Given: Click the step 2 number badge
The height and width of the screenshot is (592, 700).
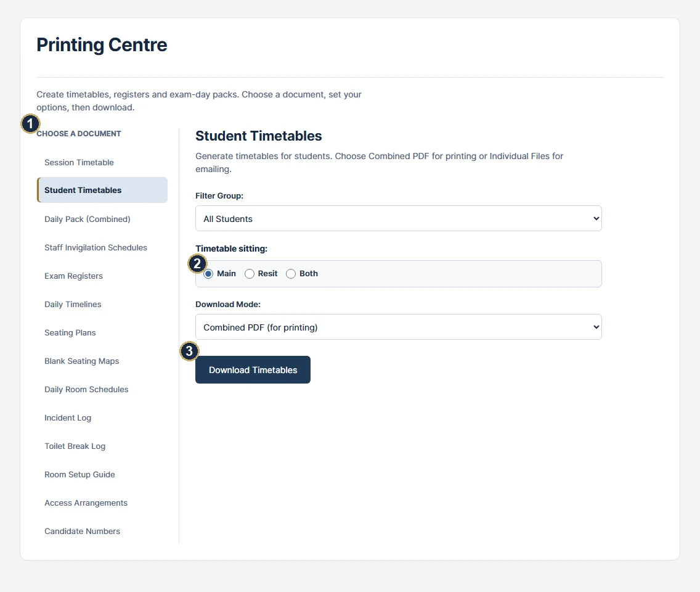Looking at the screenshot, I should pos(197,263).
